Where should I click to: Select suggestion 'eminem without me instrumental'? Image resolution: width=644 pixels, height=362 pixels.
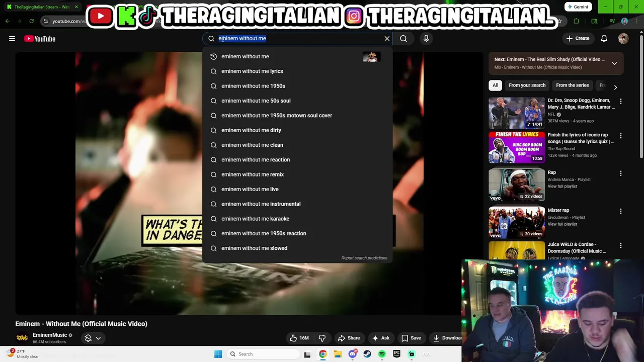point(297,204)
